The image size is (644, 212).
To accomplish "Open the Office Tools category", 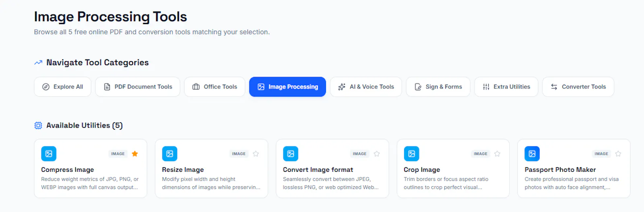I will coord(215,87).
